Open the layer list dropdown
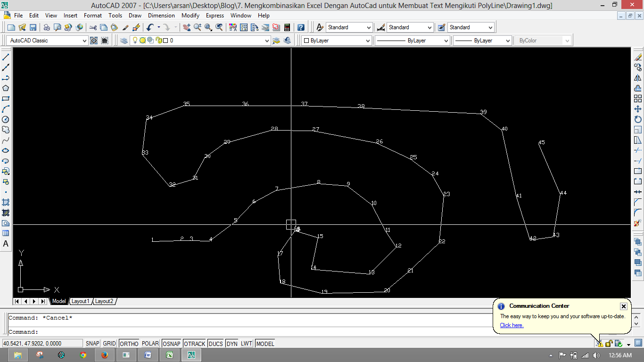Screen dimensions: 644x362 pyautogui.click(x=267, y=41)
